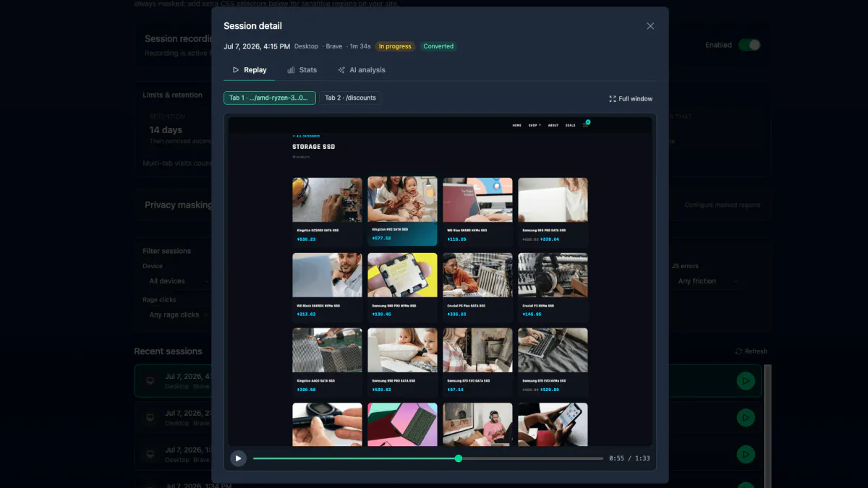
Task: Open the Any friction dropdown
Action: [707, 281]
